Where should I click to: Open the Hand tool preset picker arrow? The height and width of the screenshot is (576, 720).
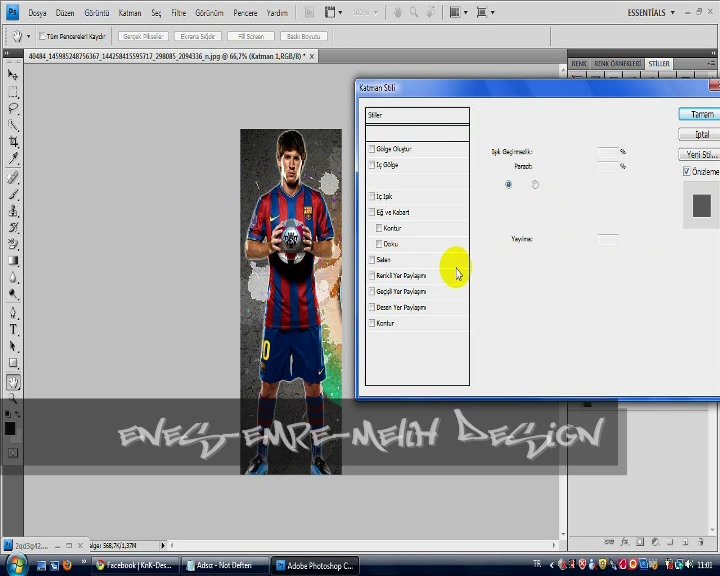[x=28, y=36]
